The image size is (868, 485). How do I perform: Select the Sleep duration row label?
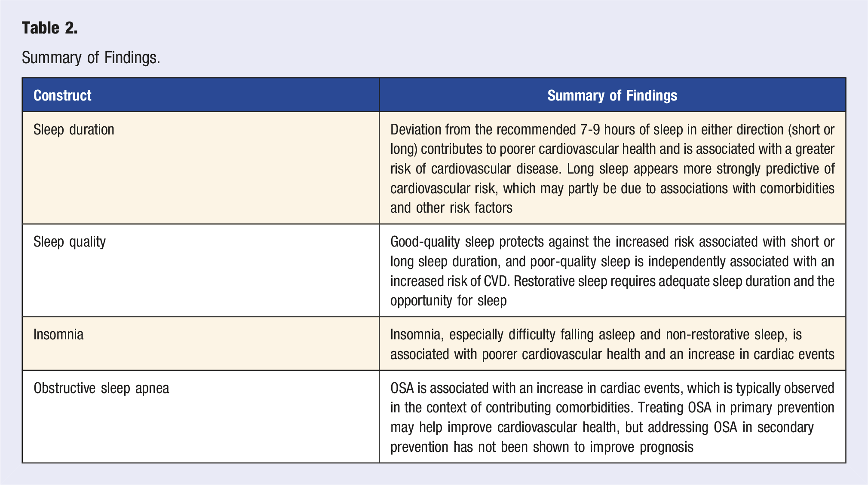coord(74,129)
